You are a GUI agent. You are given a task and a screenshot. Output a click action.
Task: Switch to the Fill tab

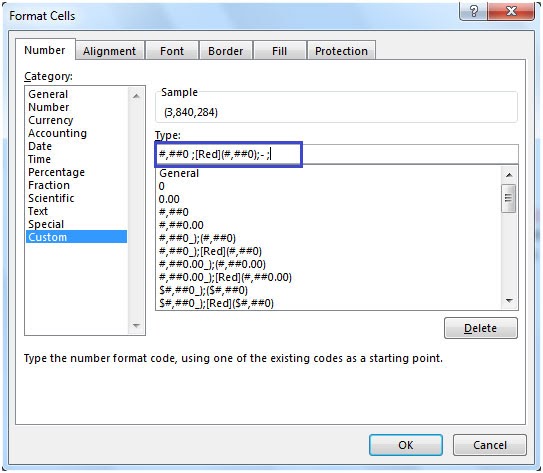pos(279,51)
